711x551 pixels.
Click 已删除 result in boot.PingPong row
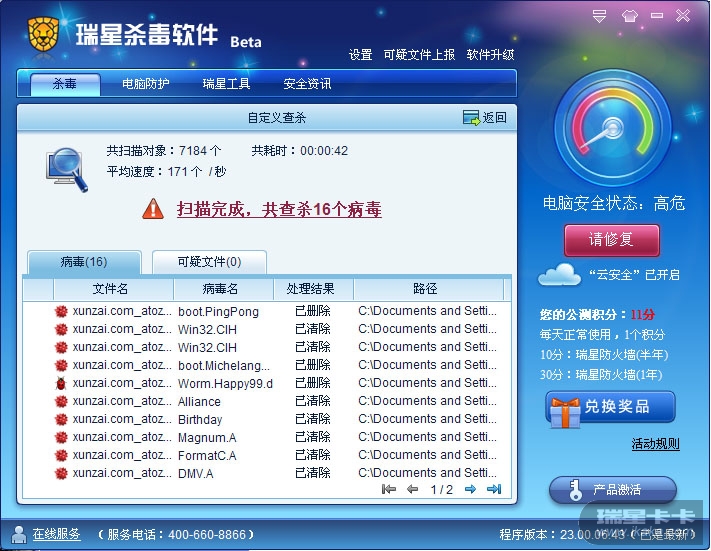click(x=312, y=311)
